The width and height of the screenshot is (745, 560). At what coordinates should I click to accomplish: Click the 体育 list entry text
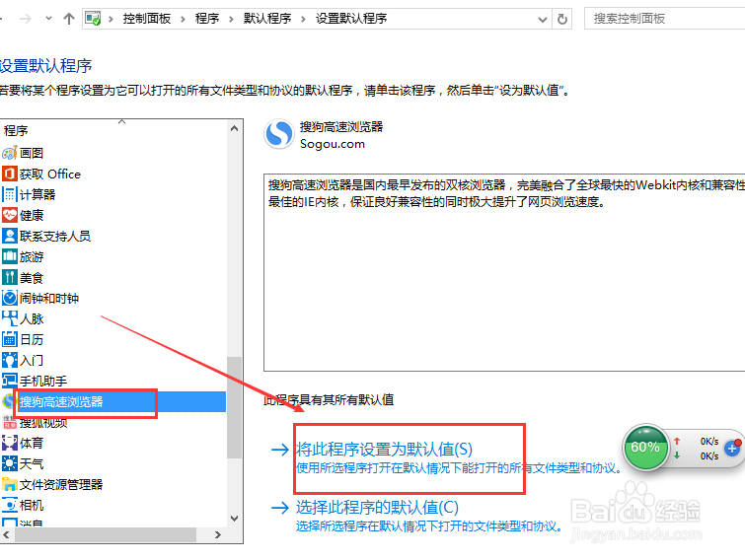coord(32,444)
